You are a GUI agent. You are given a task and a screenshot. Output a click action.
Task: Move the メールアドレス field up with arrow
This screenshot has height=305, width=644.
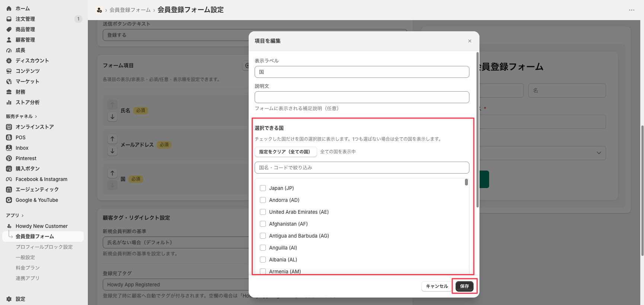tap(112, 139)
